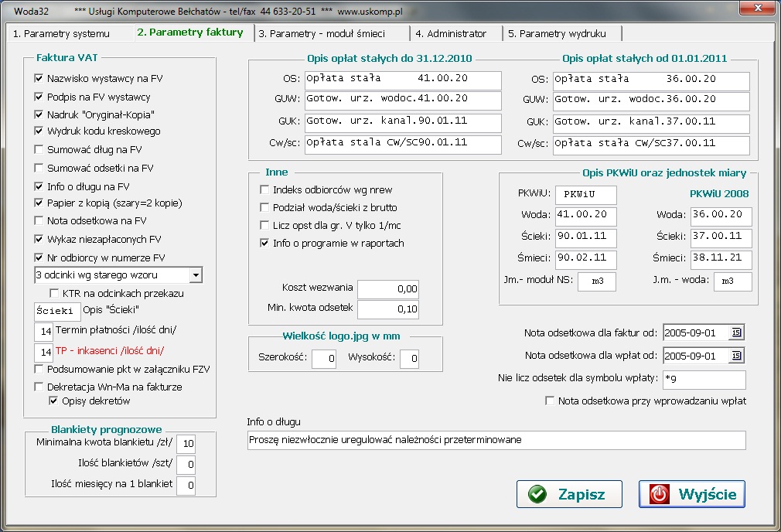
Task: Click the "Koszt wezwania" amount field
Action: pos(390,289)
